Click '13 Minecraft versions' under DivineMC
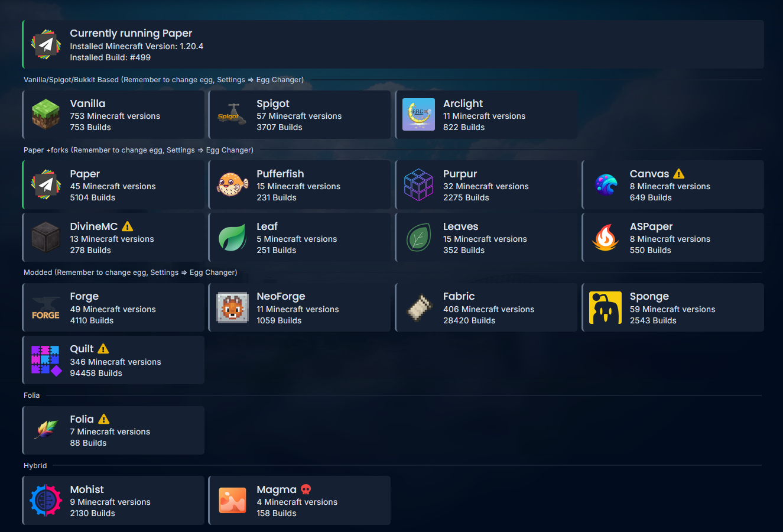 tap(112, 239)
